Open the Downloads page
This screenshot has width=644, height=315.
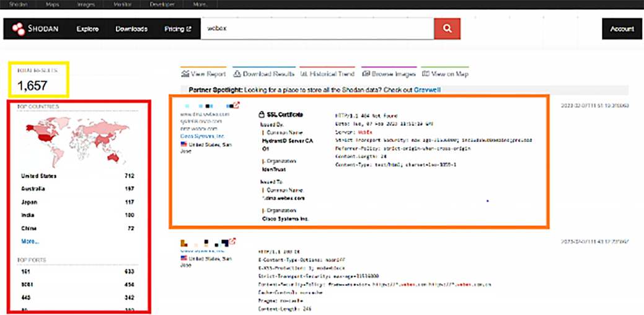point(131,29)
